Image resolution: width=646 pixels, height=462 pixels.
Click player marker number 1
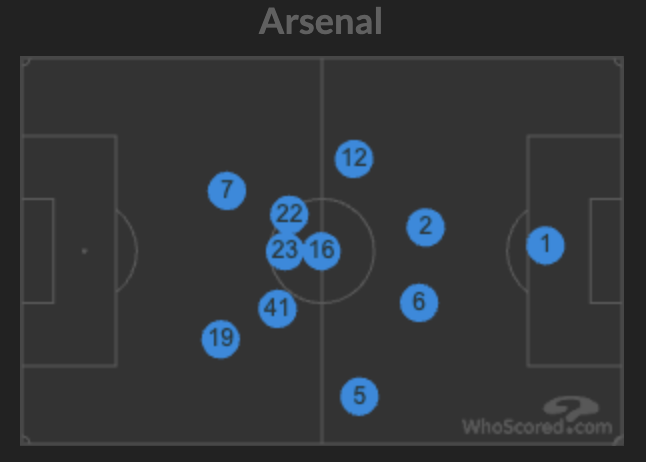(545, 244)
